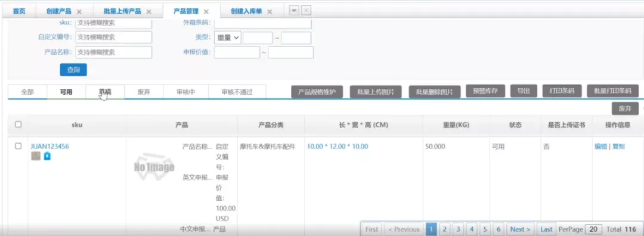Click the 自定义编号 search input field
Viewport: 644px width, 236px height.
coord(114,37)
